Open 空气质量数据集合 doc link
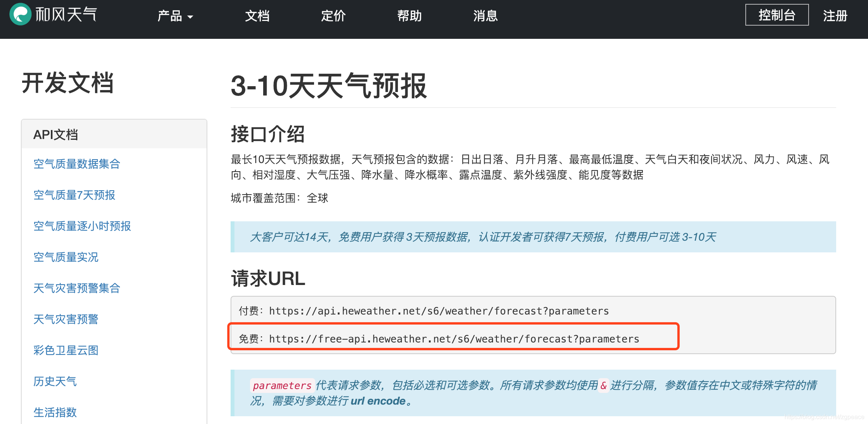The image size is (868, 424). pos(77,164)
